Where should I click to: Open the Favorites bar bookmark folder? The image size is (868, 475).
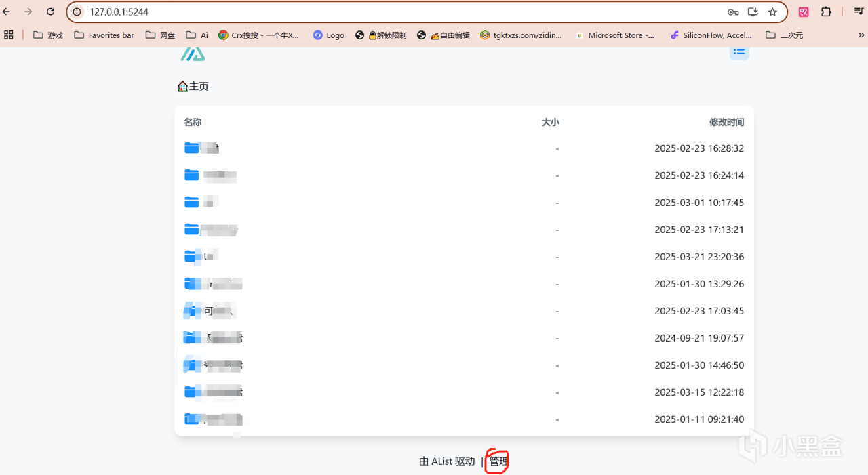click(104, 35)
